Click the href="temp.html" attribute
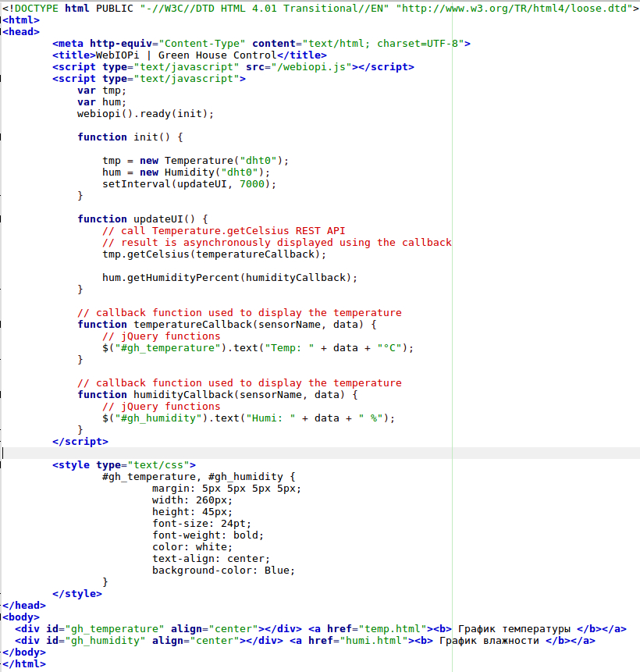Image resolution: width=640 pixels, height=672 pixels. tap(376, 629)
